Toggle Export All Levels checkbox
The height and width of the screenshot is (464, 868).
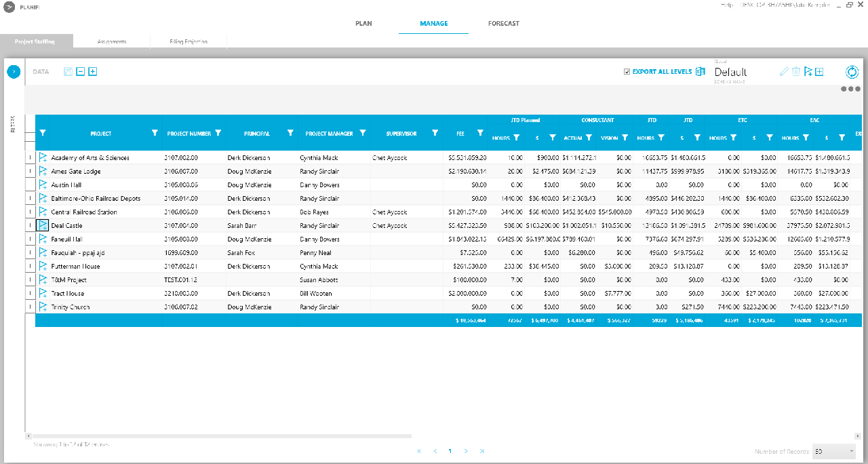[x=627, y=71]
